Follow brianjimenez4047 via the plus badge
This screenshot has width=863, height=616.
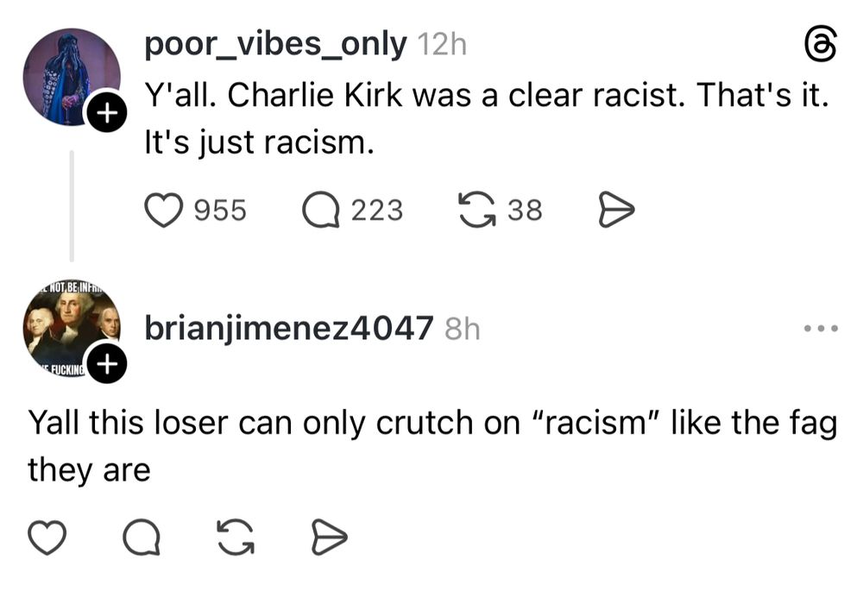[107, 363]
